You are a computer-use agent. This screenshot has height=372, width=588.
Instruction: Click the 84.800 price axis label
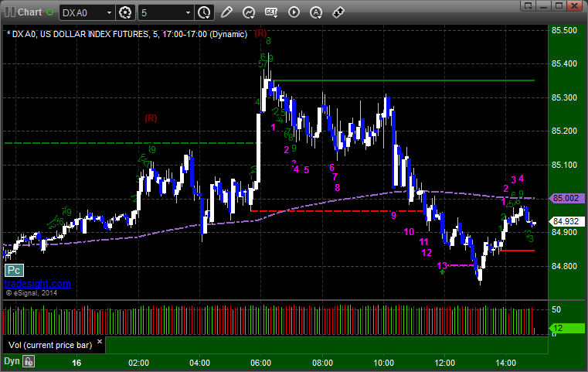[564, 266]
